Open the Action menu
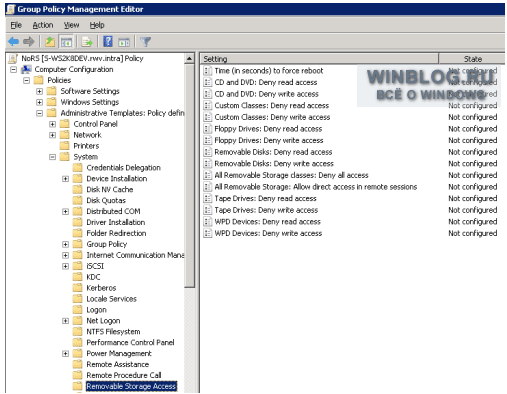This screenshot has width=507, height=394. pos(43,25)
